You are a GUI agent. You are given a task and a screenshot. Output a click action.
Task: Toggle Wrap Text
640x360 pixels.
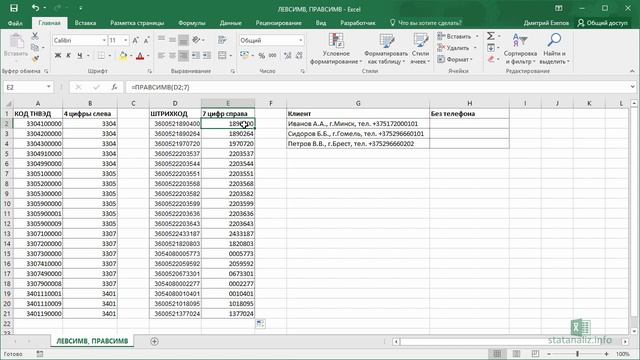(222, 40)
